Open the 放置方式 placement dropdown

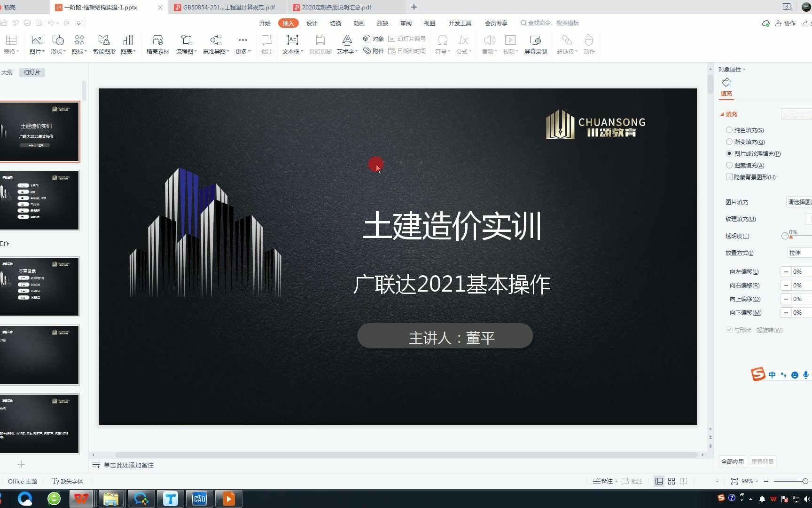pyautogui.click(x=800, y=253)
